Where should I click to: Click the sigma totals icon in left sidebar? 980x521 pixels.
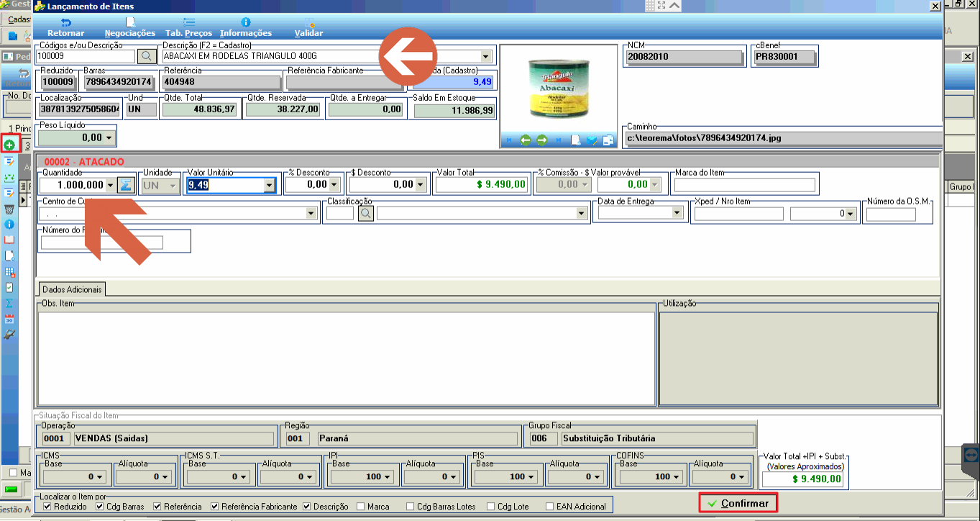coord(9,303)
